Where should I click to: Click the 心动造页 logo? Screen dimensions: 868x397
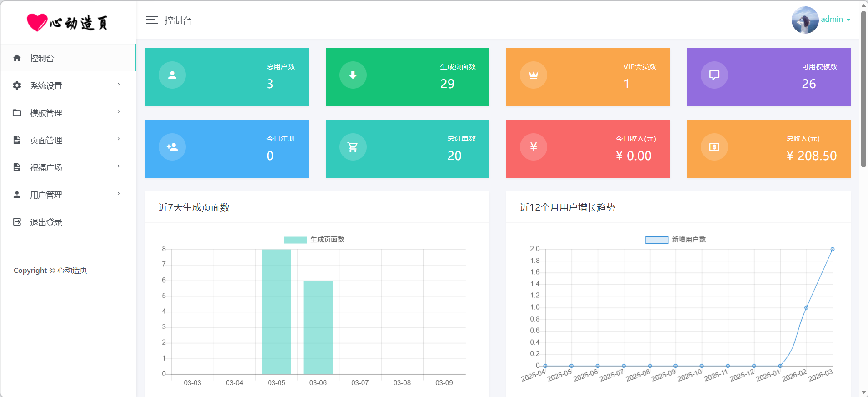tap(68, 22)
